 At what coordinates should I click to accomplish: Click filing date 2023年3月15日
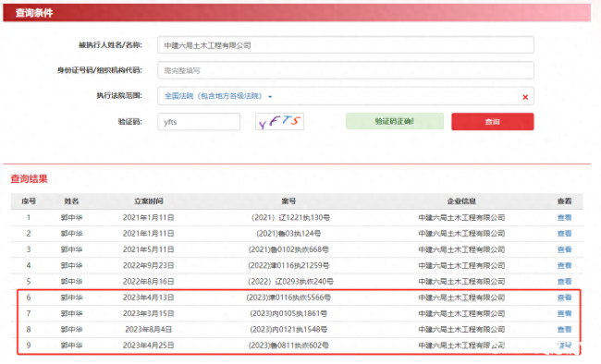(x=148, y=314)
